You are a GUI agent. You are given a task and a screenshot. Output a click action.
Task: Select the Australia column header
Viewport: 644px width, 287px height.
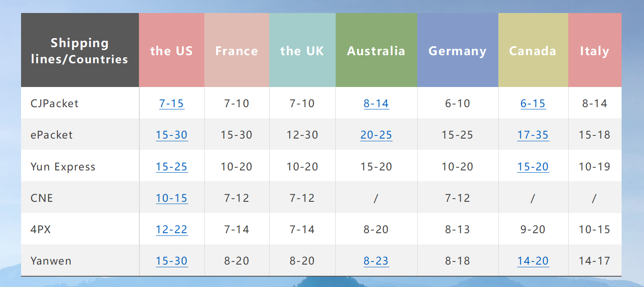pyautogui.click(x=376, y=51)
